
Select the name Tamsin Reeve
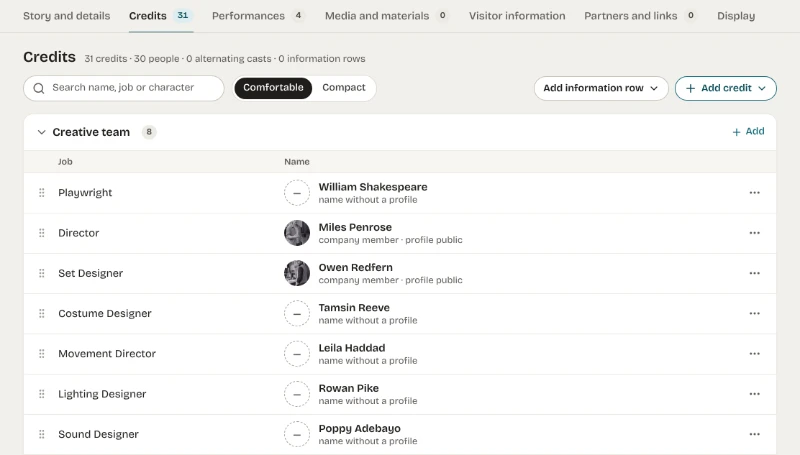pyautogui.click(x=354, y=308)
